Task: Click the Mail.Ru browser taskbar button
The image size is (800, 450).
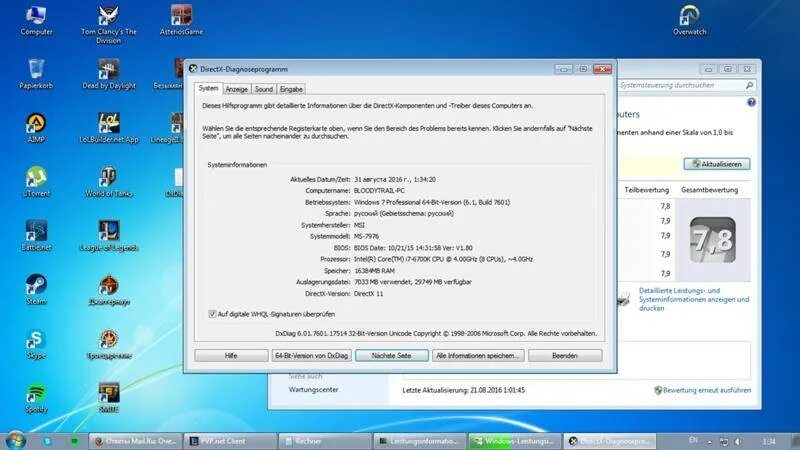Action: tap(135, 441)
